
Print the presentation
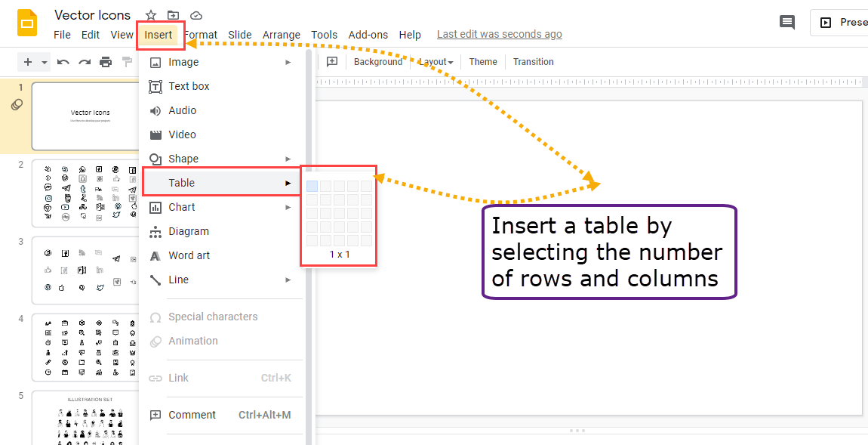106,62
